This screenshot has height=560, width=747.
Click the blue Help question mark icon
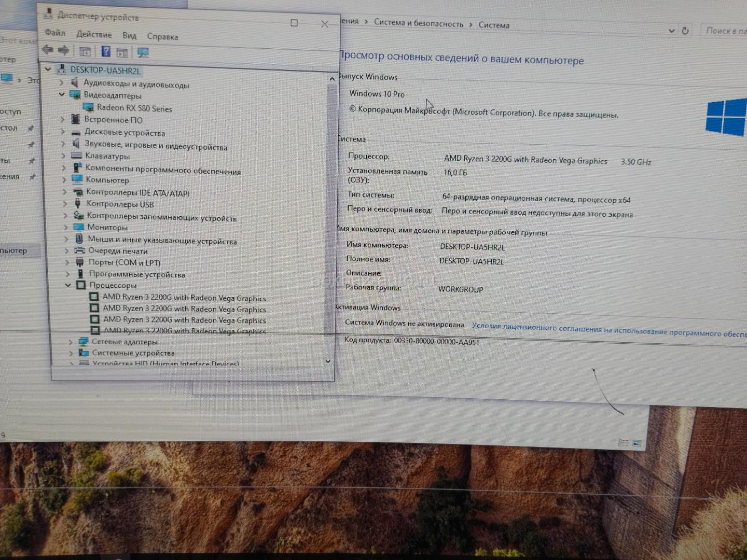[106, 51]
